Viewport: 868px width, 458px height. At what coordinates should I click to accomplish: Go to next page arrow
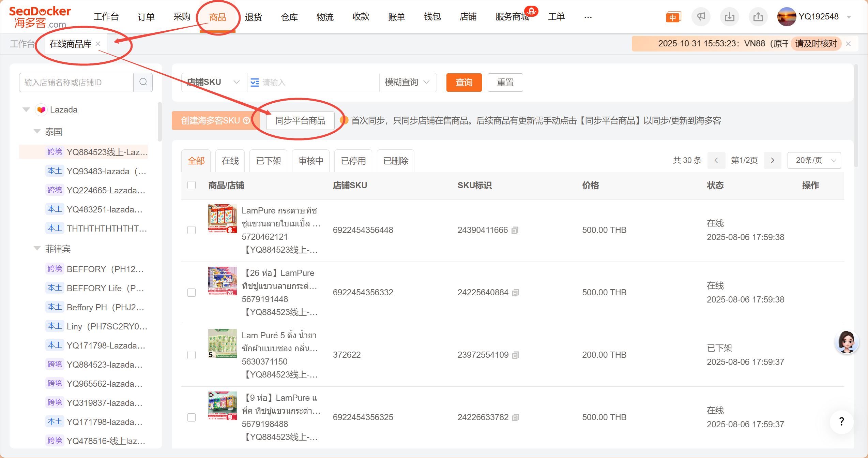click(773, 160)
